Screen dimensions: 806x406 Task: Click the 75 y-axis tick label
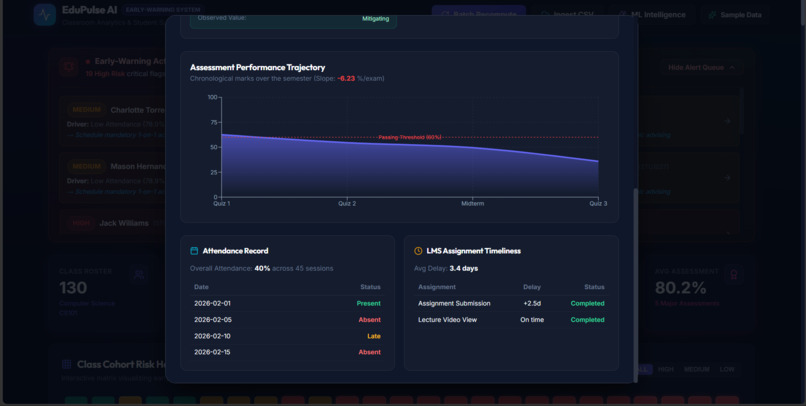(214, 122)
